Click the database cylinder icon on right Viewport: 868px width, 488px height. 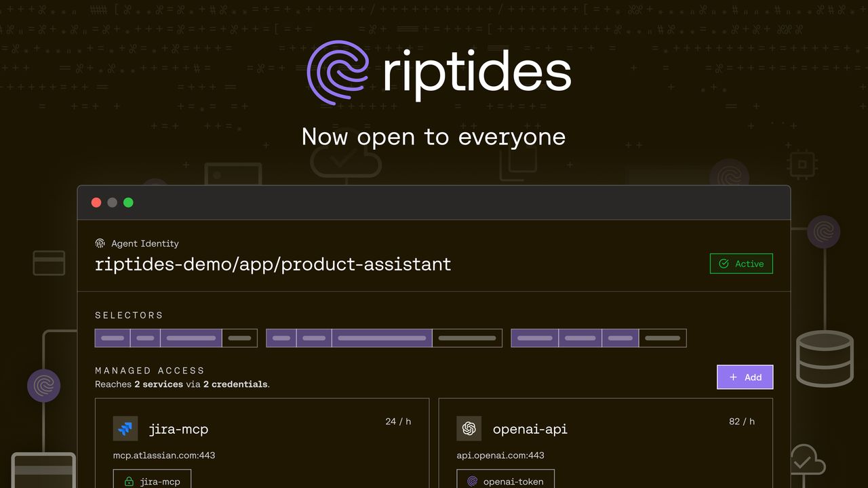tap(825, 359)
